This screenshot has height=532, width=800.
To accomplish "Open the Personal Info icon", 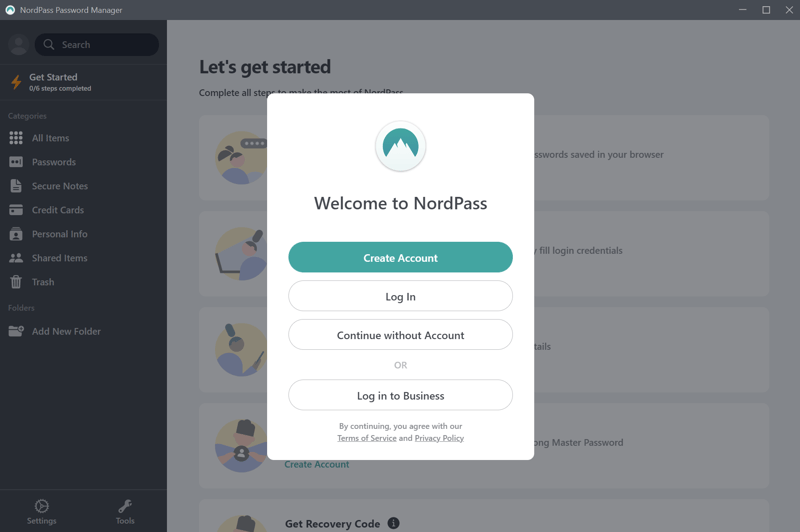I will pyautogui.click(x=16, y=234).
